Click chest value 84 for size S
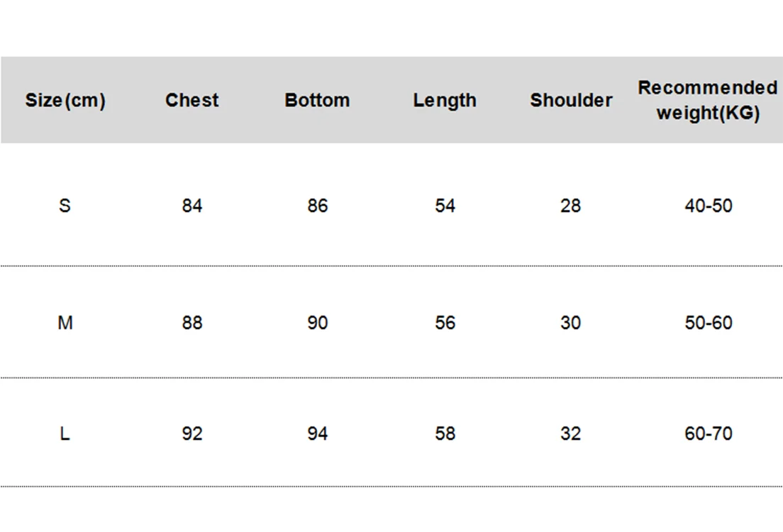This screenshot has height=532, width=783. coord(192,206)
